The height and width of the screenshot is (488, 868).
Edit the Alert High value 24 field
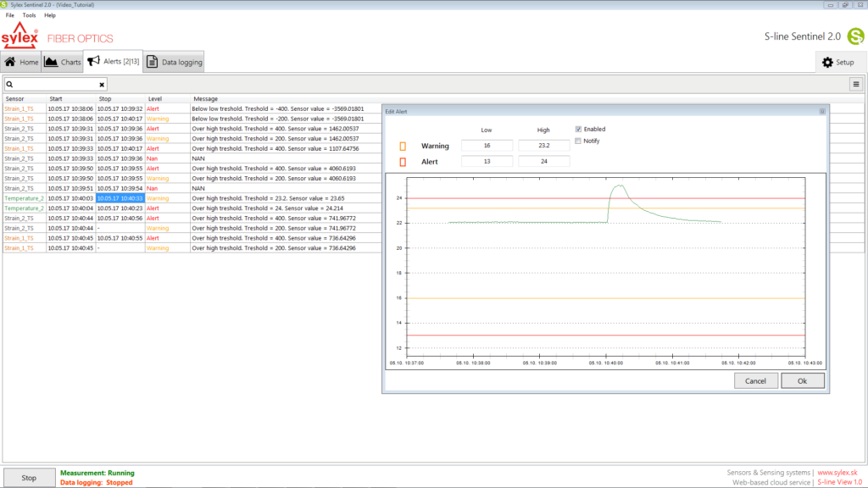click(543, 162)
